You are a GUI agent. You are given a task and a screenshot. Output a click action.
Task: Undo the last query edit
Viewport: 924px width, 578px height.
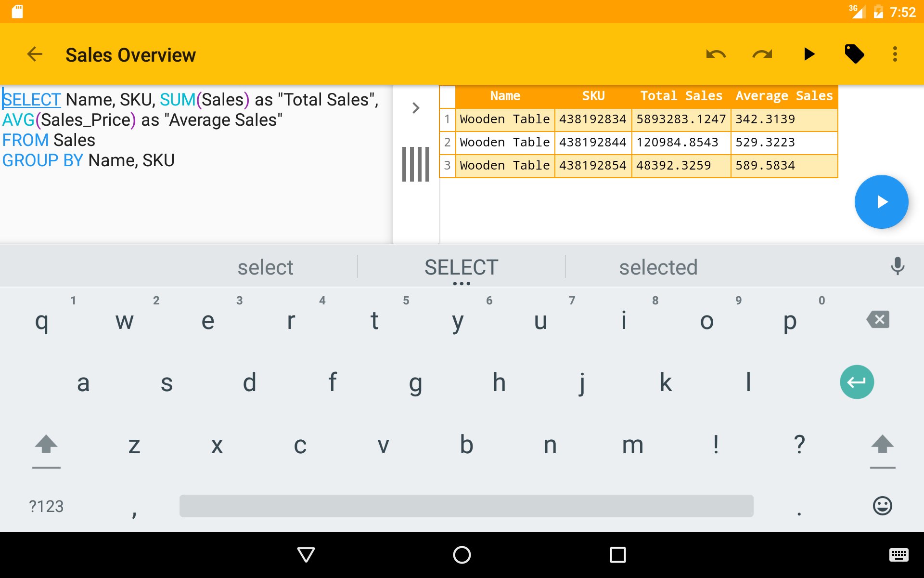pos(716,54)
